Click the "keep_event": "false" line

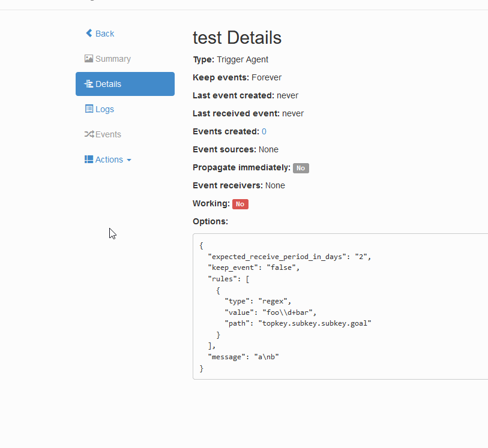(254, 267)
